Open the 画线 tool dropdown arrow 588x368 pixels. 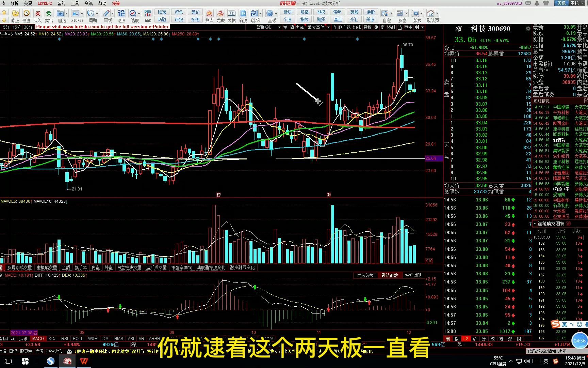click(113, 14)
